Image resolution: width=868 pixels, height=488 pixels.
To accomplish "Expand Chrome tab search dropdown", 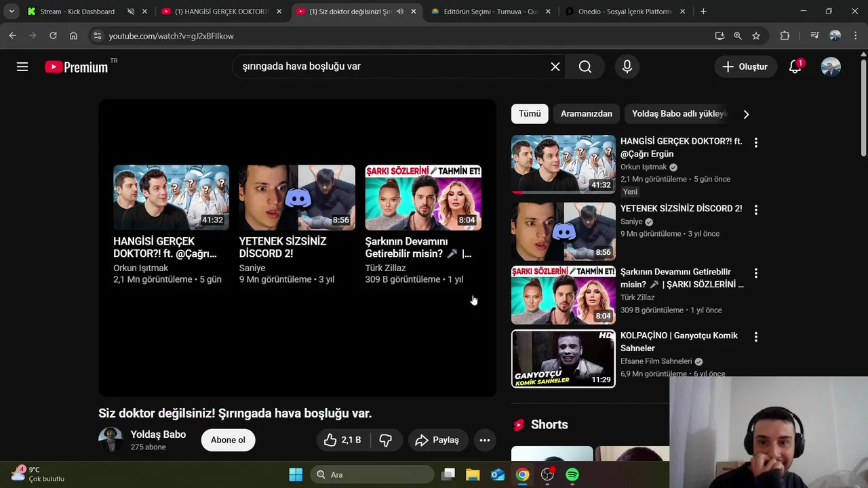I will tap(12, 12).
